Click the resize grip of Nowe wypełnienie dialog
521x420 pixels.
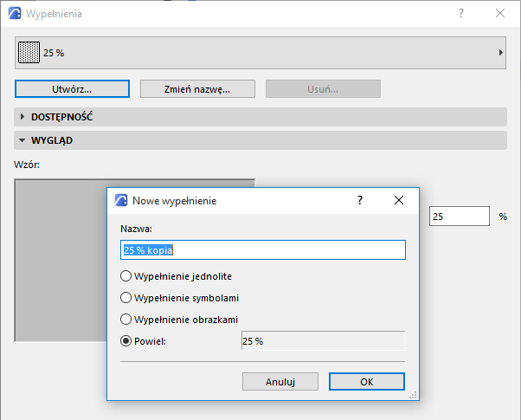413,395
